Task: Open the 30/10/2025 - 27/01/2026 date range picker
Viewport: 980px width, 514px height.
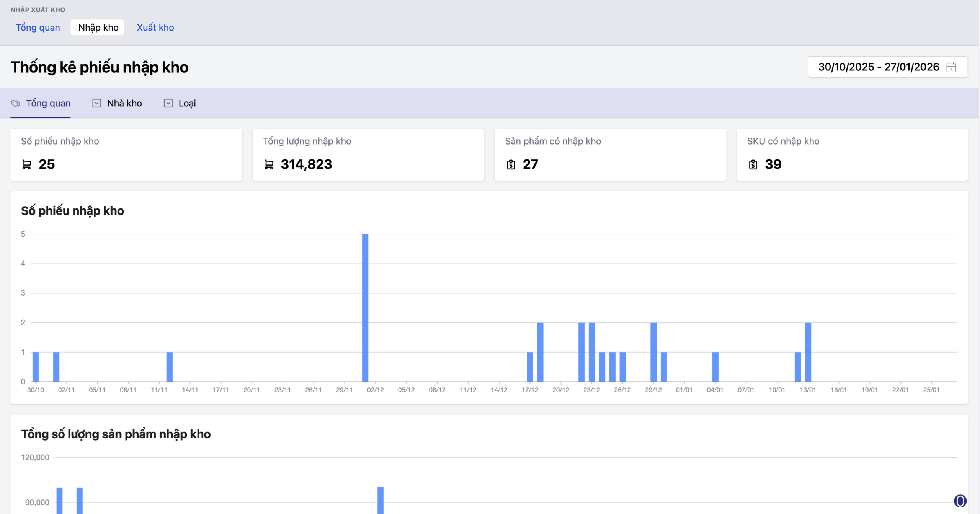Action: point(878,67)
